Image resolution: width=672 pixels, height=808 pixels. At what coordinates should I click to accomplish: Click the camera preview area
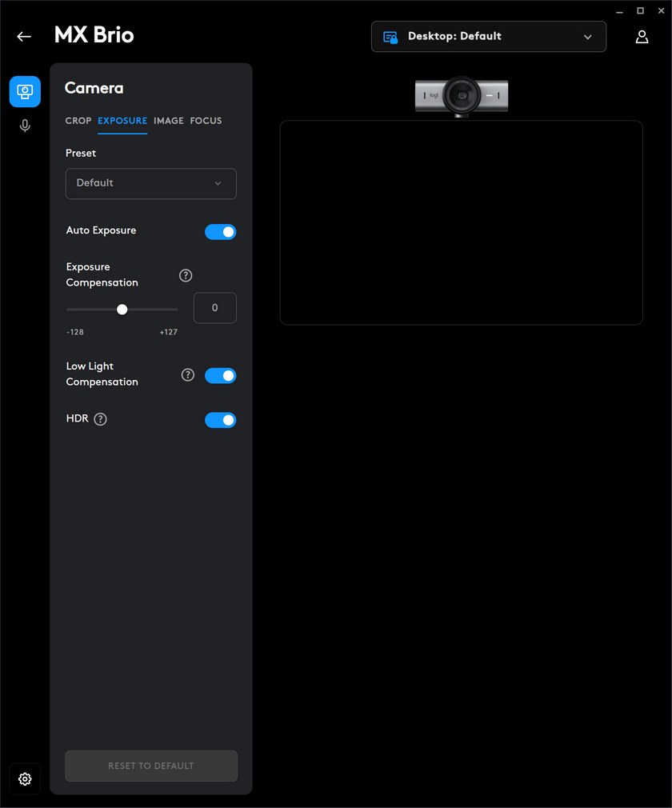[x=462, y=222]
